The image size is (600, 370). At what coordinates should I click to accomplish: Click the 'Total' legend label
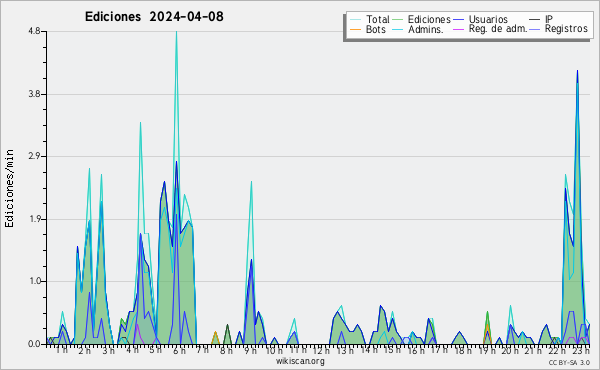(x=378, y=19)
